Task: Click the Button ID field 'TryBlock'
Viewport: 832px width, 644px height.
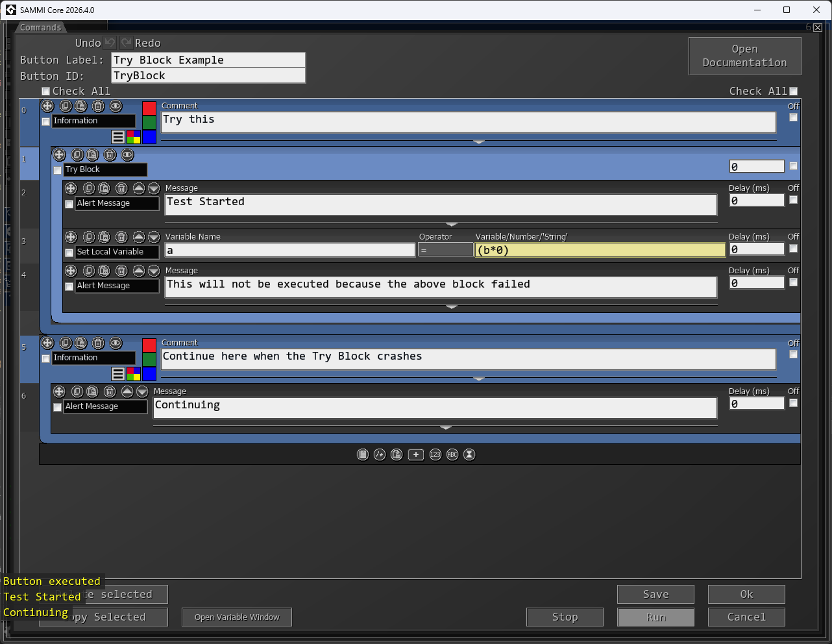Action: coord(208,75)
